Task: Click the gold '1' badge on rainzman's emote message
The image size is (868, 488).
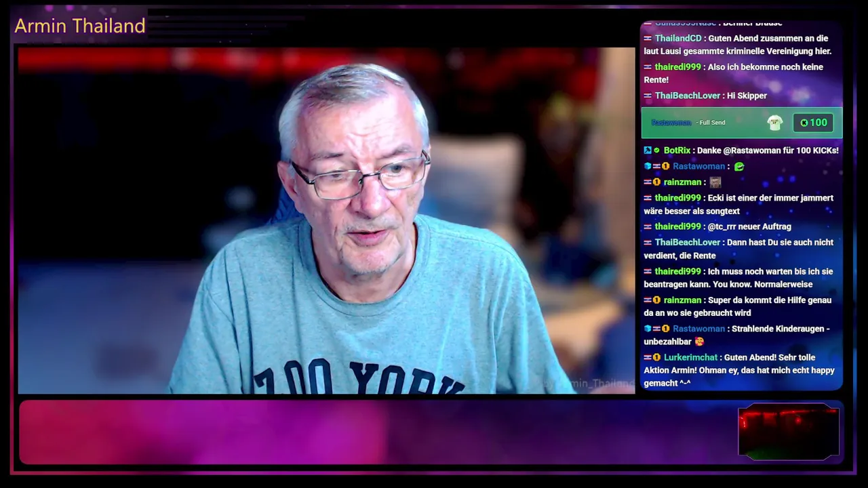Action: 656,182
